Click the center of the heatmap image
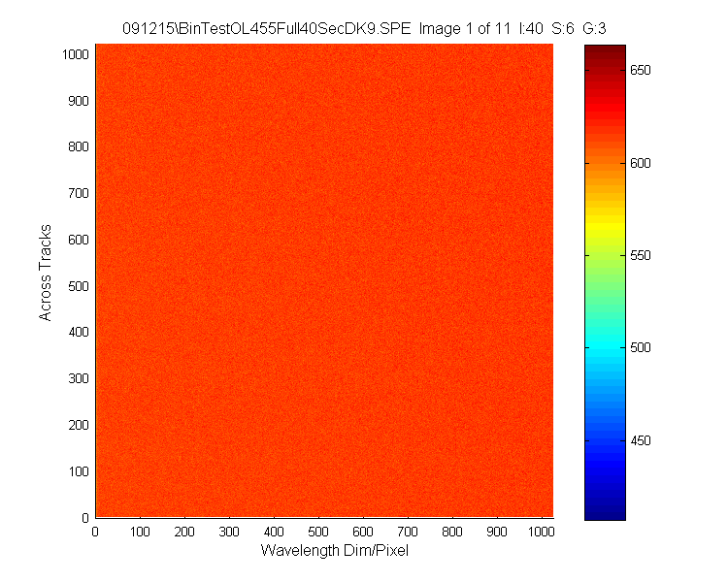 pyautogui.click(x=324, y=280)
